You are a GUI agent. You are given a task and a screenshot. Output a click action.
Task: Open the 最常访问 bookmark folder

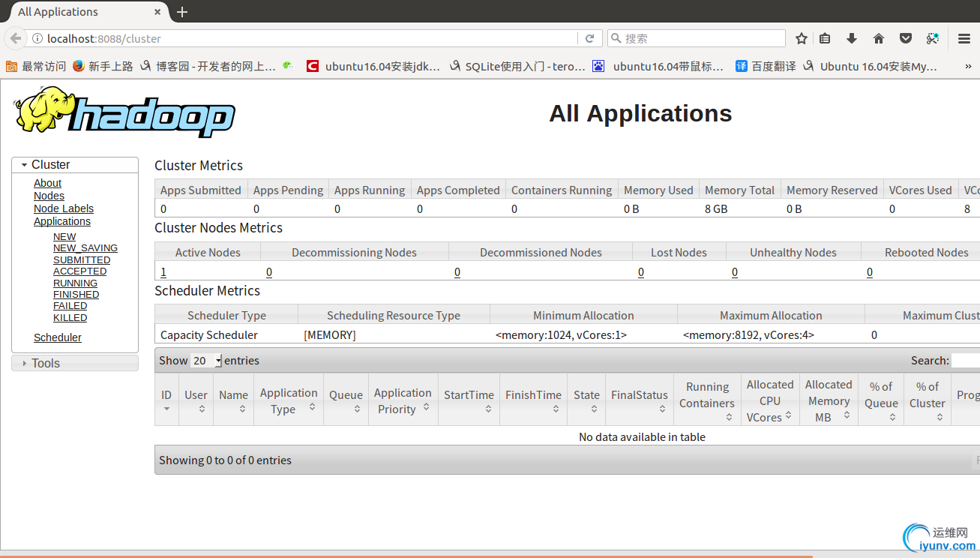pyautogui.click(x=36, y=66)
